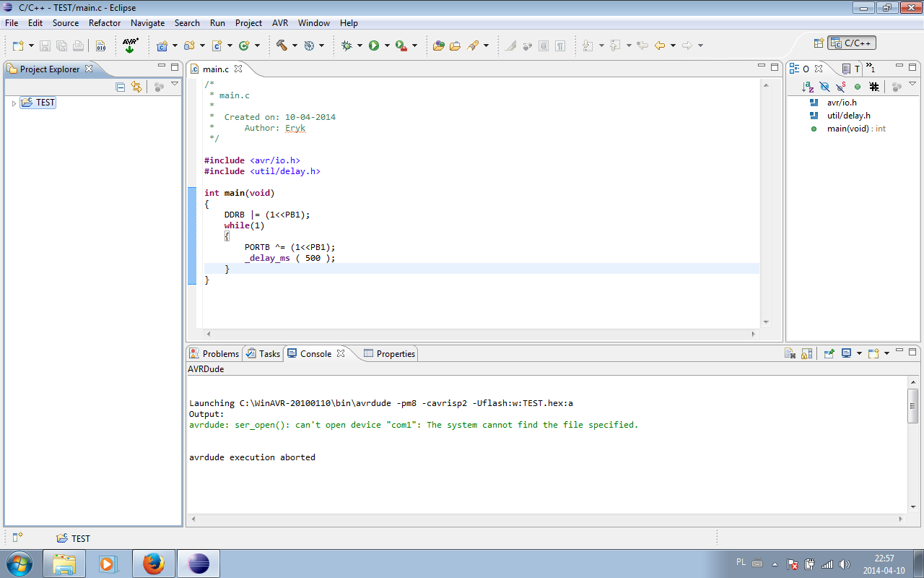
Task: Expand the TEST project tree node
Action: [14, 103]
